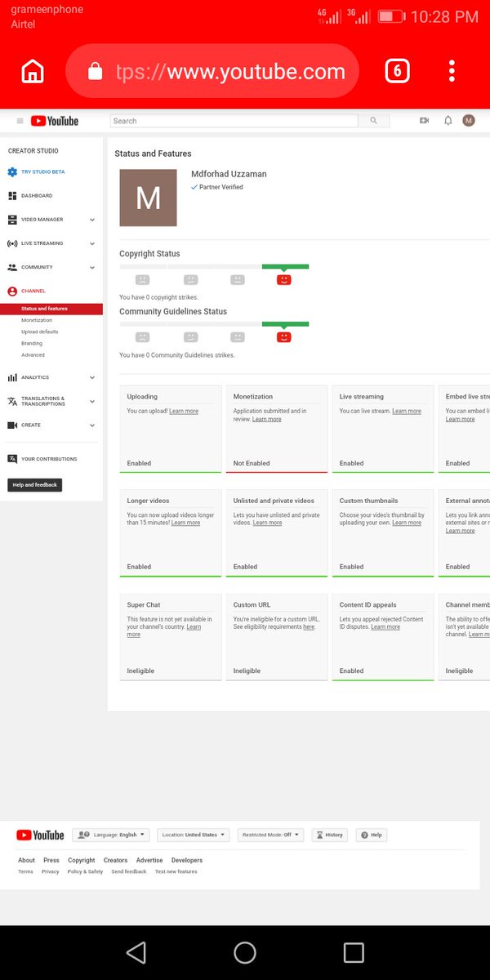Screen dimensions: 490x980
Task: Expand the Live Streaming section chevron
Action: pos(92,243)
